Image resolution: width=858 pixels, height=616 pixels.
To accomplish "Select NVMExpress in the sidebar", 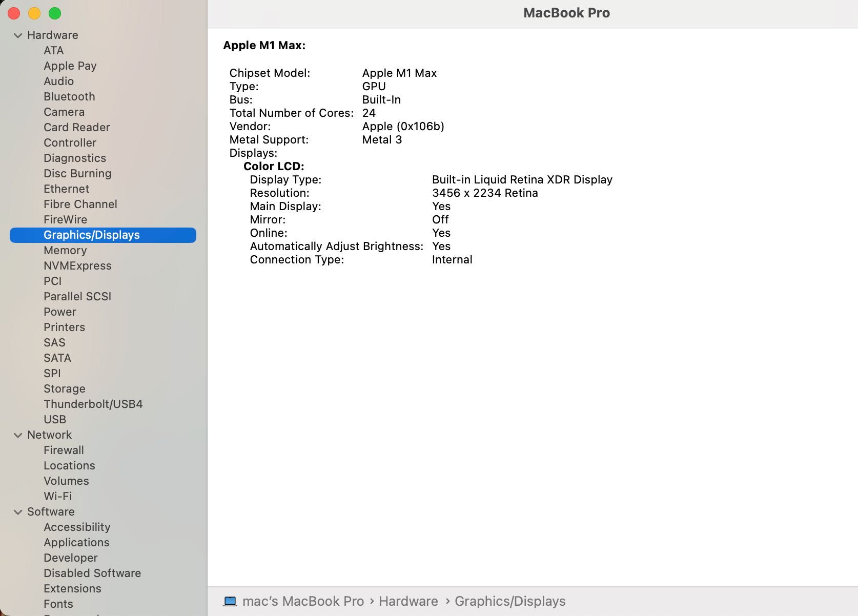I will pyautogui.click(x=77, y=265).
